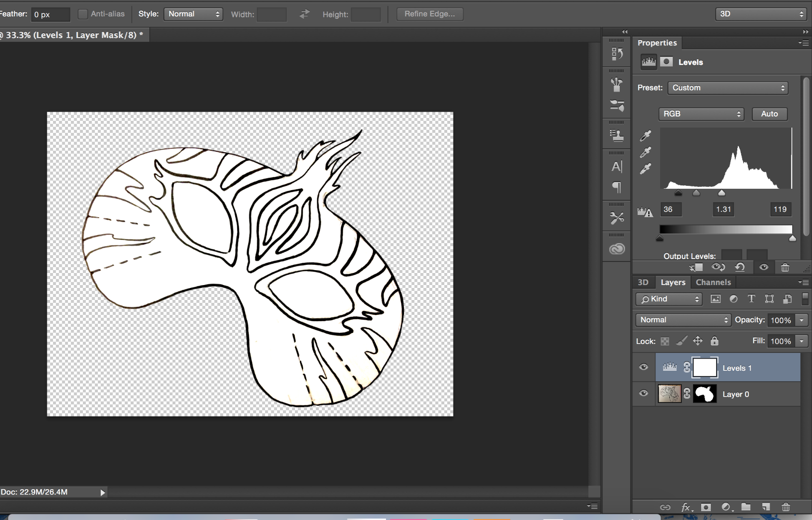
Task: Open the layer effects fx menu
Action: 685,507
